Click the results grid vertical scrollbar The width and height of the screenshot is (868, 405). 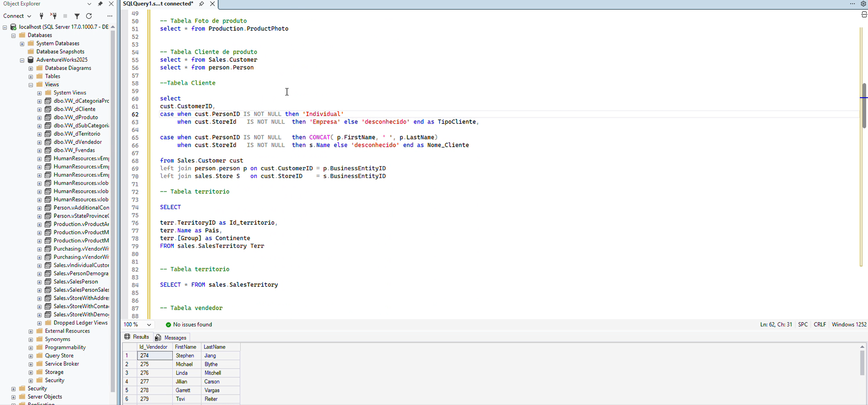tap(862, 363)
